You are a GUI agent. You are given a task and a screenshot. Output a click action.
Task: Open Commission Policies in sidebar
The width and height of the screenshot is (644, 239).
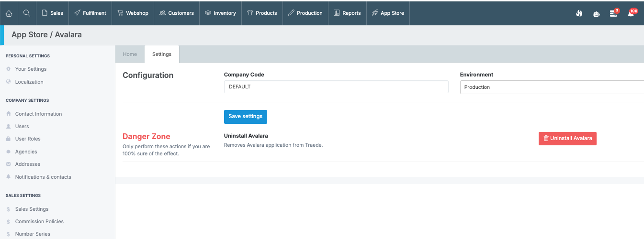click(39, 221)
